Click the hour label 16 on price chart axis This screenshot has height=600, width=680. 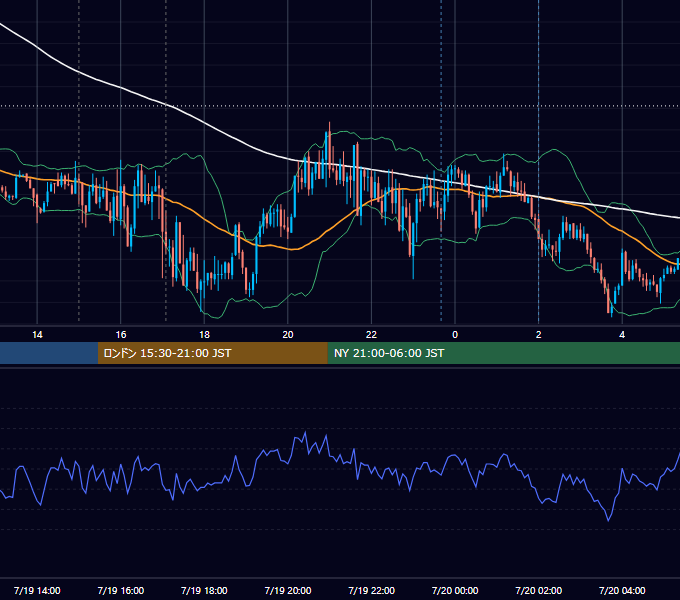[121, 335]
